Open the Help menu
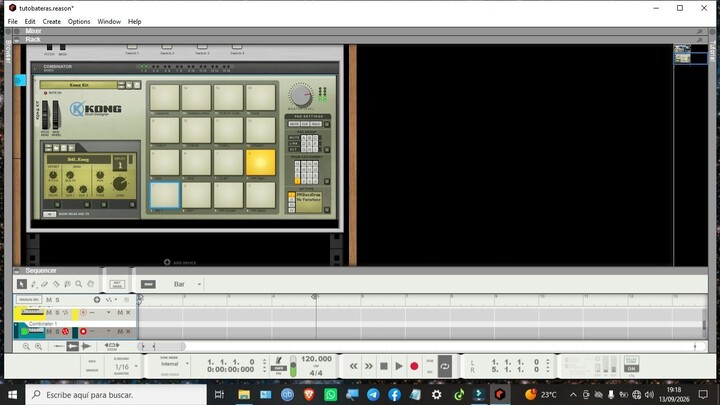 pyautogui.click(x=135, y=22)
